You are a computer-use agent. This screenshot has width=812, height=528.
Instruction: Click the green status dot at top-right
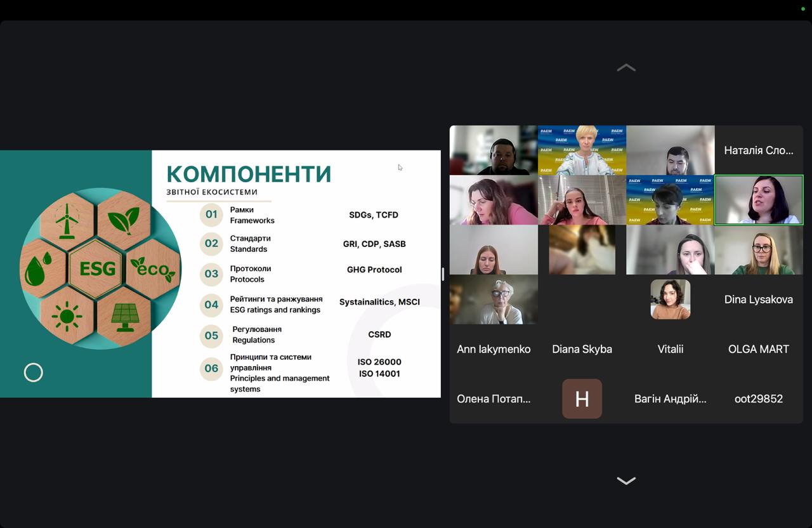point(802,9)
